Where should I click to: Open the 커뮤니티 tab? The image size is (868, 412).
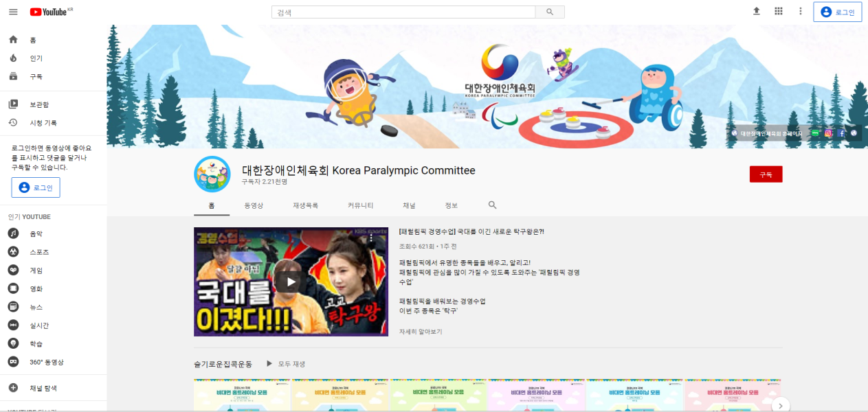(x=361, y=206)
